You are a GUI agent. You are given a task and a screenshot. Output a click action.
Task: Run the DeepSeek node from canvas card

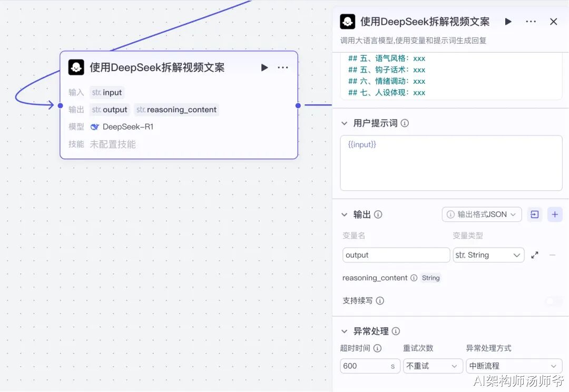(x=264, y=67)
